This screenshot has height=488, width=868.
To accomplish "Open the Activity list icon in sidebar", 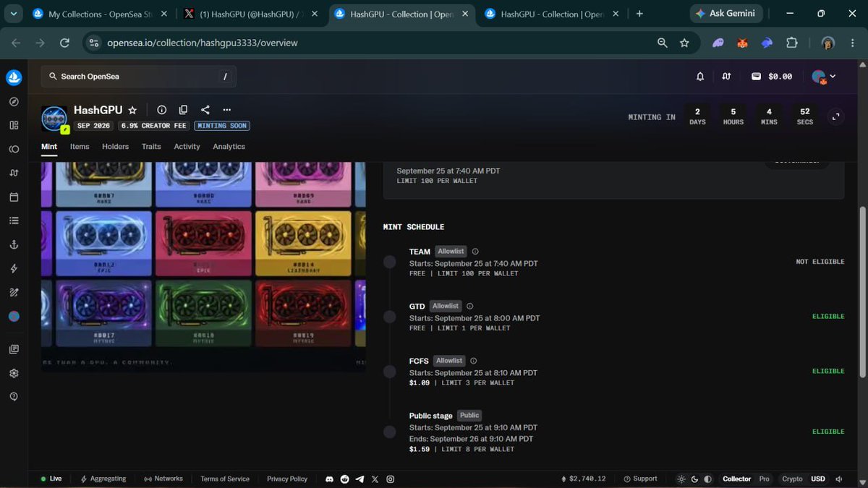I will [14, 221].
